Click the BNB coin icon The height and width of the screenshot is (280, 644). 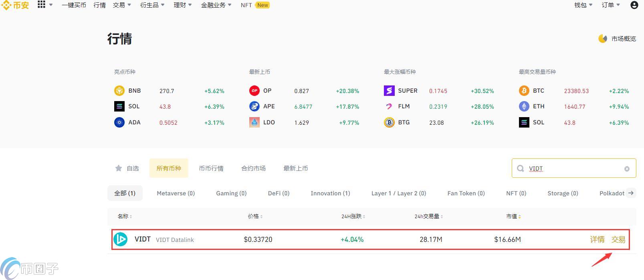pos(119,91)
